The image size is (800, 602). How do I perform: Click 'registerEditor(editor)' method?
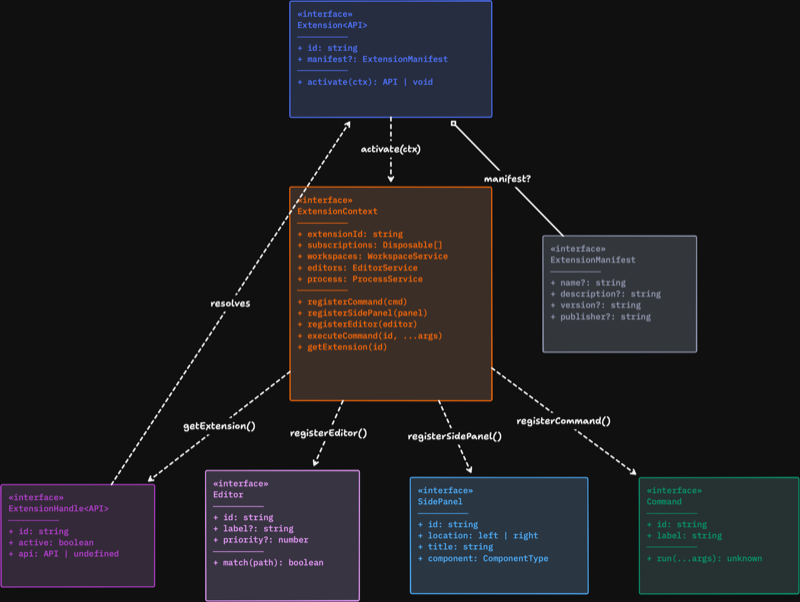pyautogui.click(x=362, y=324)
